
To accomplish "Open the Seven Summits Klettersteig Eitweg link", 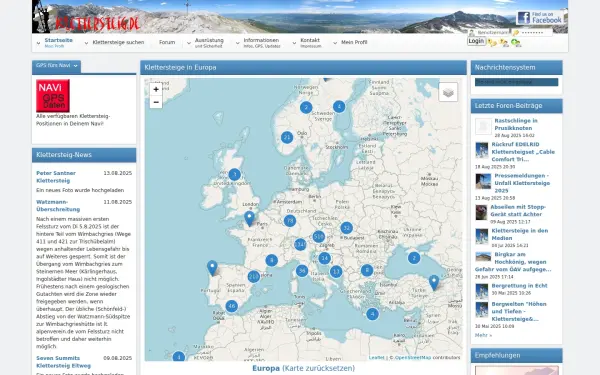I will [x=64, y=362].
